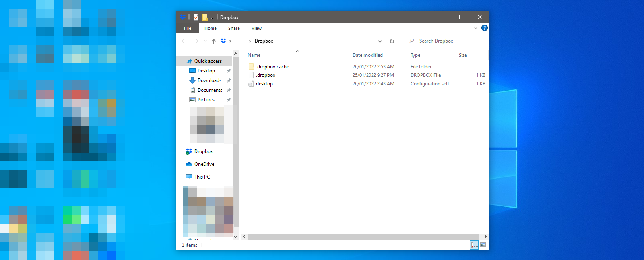Expand the address bar history dropdown
644x260 pixels.
(380, 41)
